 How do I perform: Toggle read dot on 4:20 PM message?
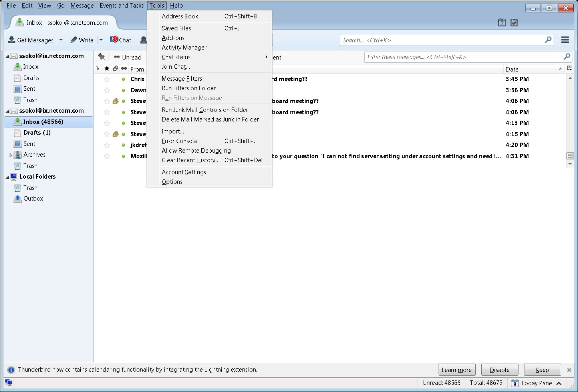123,145
